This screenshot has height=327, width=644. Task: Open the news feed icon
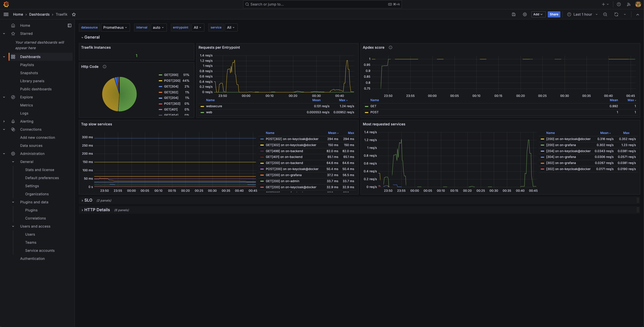click(x=628, y=4)
